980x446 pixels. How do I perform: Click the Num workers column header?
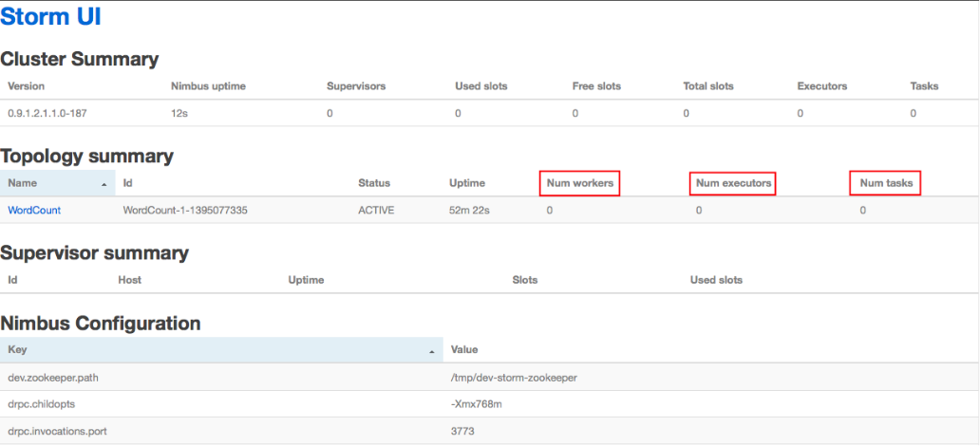(x=579, y=183)
